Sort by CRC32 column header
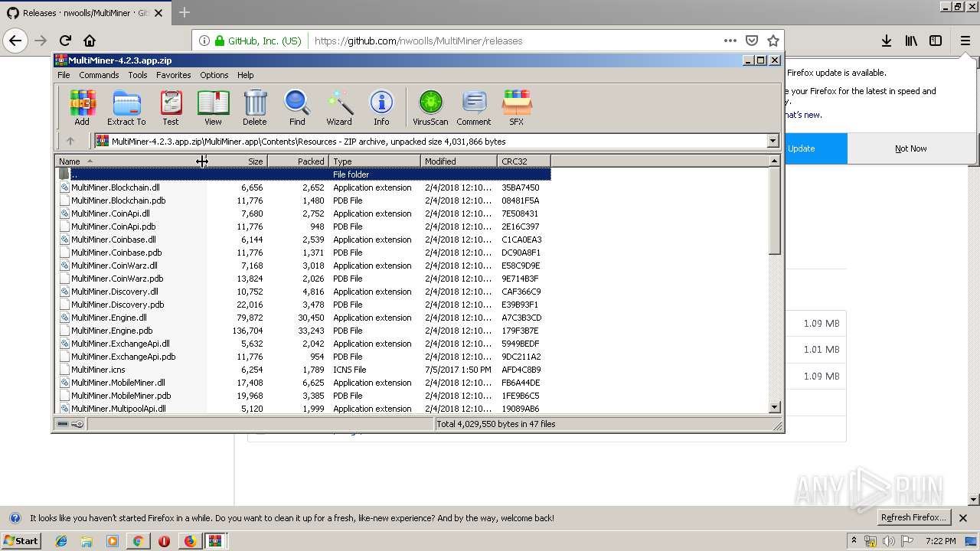 (524, 161)
